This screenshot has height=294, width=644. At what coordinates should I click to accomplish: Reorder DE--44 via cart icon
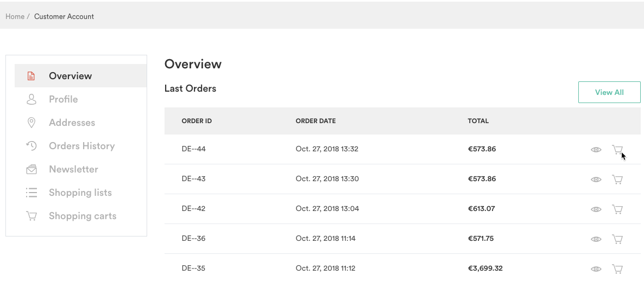(617, 150)
